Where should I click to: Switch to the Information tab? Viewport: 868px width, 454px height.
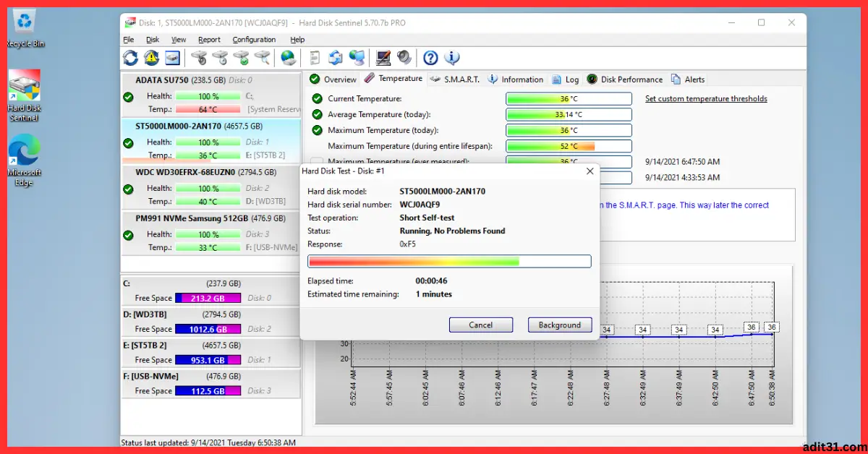pos(515,80)
